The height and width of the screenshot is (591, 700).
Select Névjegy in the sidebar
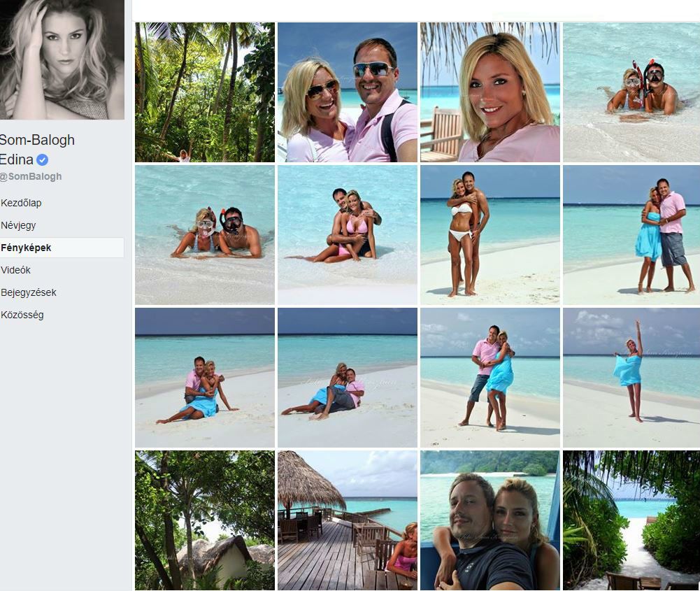[18, 225]
